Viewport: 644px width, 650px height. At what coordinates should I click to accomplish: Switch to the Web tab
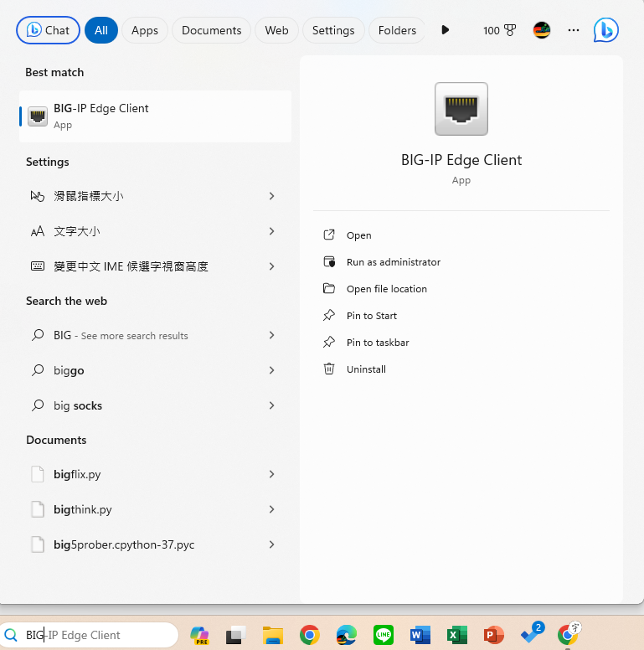(276, 30)
